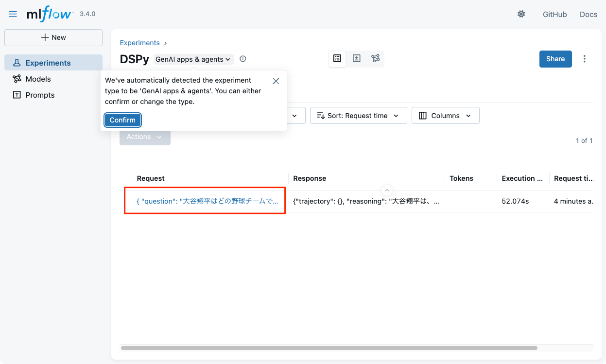Image resolution: width=606 pixels, height=364 pixels.
Task: Open the Actions dropdown
Action: pos(145,137)
